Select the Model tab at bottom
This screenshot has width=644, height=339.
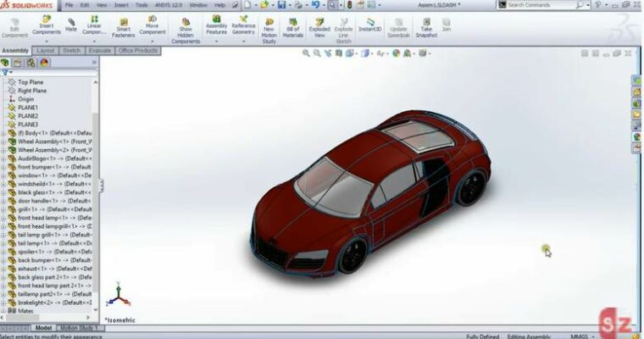[43, 328]
